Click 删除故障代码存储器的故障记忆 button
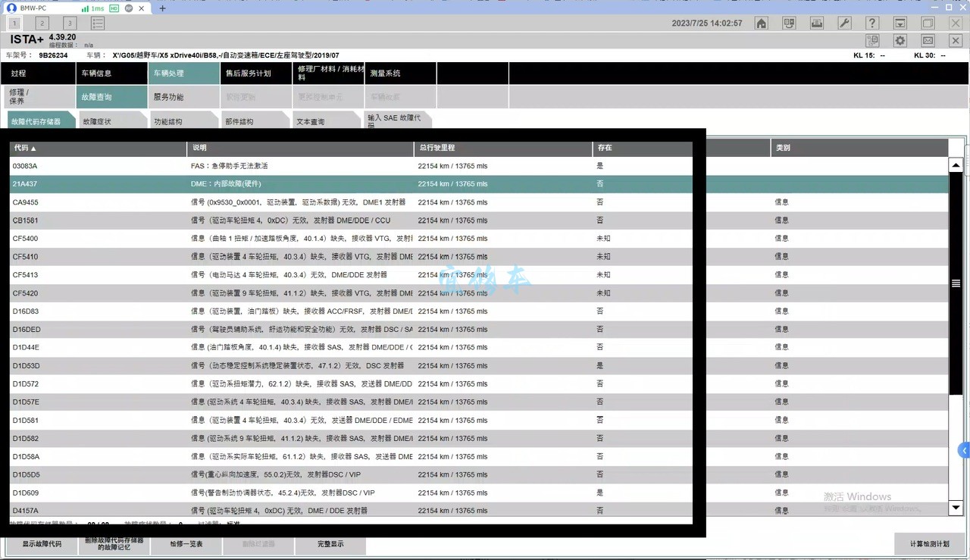This screenshot has width=970, height=560. [x=114, y=544]
